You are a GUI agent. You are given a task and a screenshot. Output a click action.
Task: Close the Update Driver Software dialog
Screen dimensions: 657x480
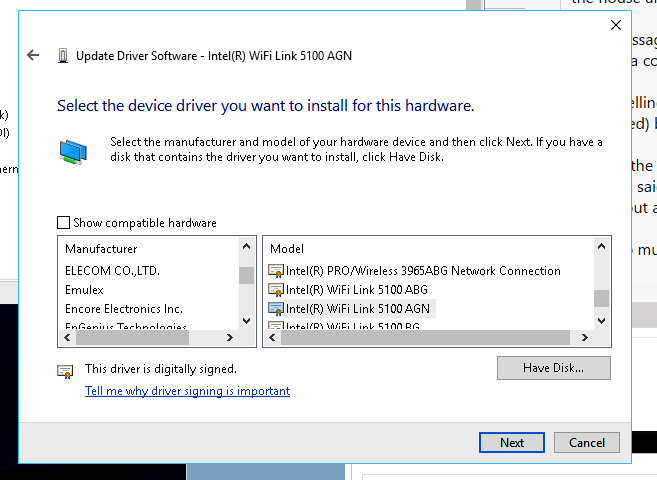[x=616, y=25]
